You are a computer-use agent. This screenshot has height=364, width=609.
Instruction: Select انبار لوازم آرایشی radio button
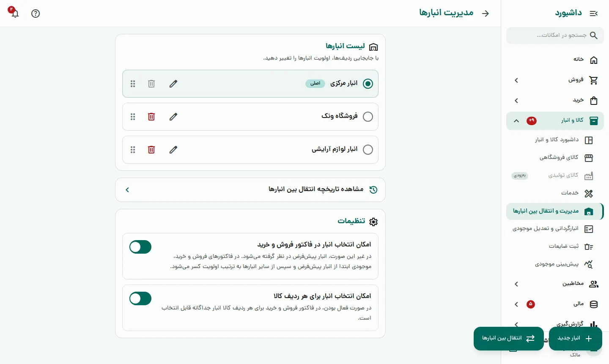(x=368, y=150)
